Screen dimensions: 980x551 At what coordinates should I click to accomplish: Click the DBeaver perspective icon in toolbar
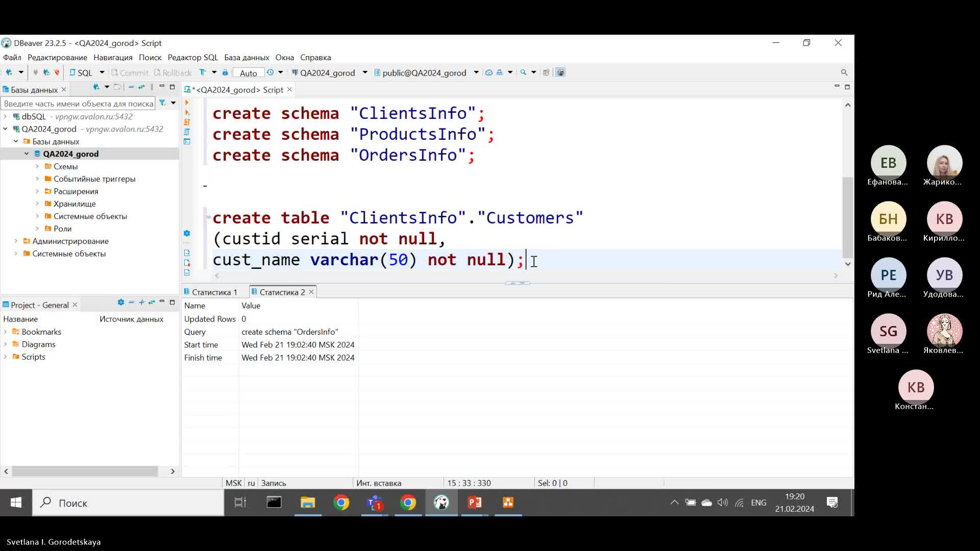pyautogui.click(x=560, y=72)
